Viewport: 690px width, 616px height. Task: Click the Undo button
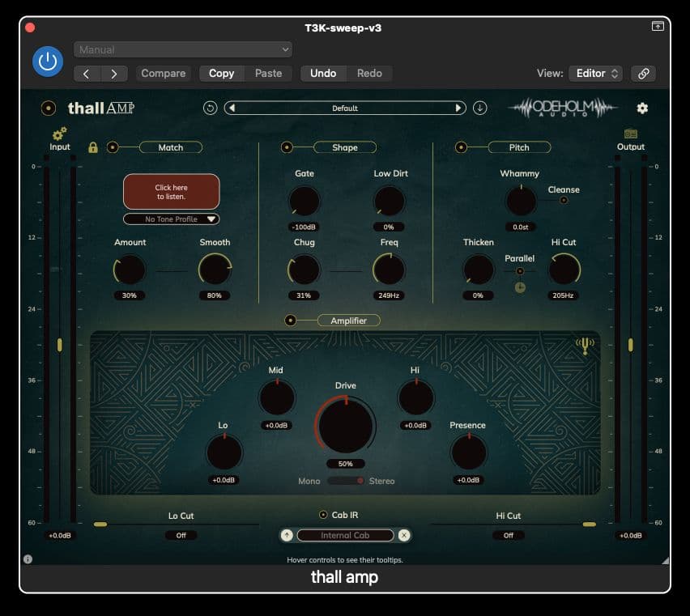pyautogui.click(x=323, y=74)
